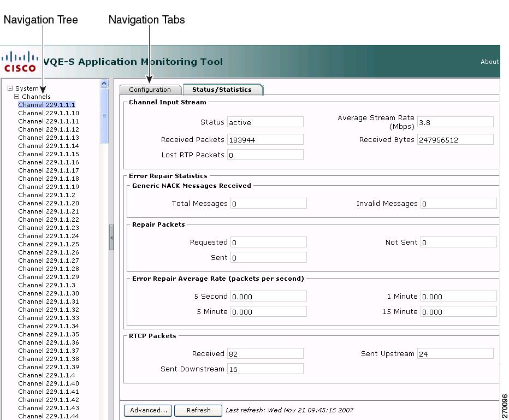Click the navigation tree scrollbar thumb
Screen dimensions: 509x420
(x=104, y=116)
